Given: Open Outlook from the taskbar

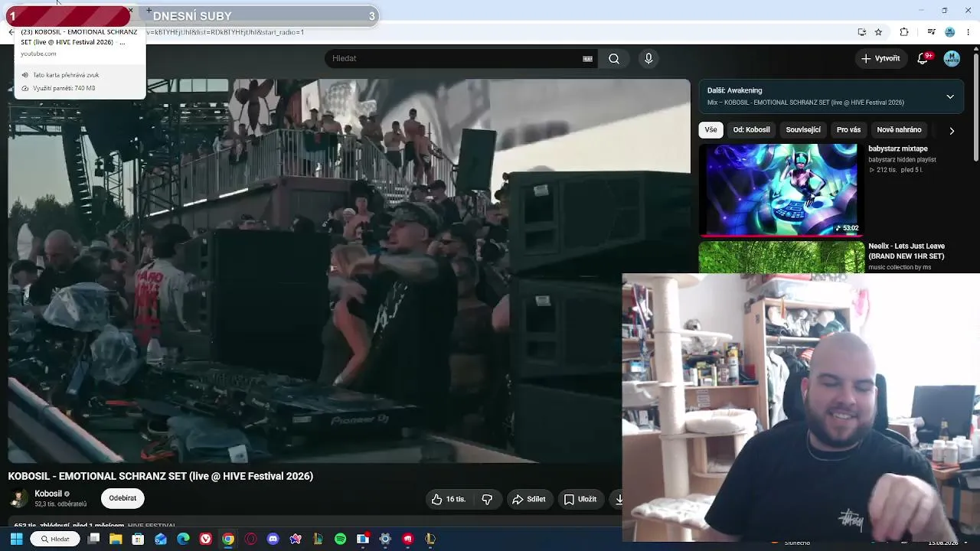Looking at the screenshot, I should coord(161,539).
